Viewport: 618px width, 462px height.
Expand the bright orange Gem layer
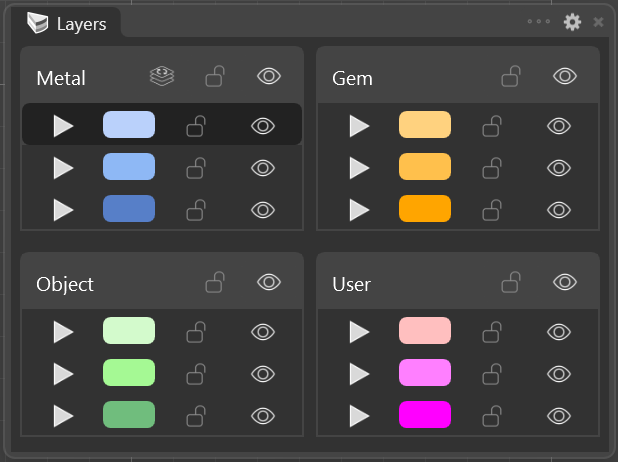point(359,210)
